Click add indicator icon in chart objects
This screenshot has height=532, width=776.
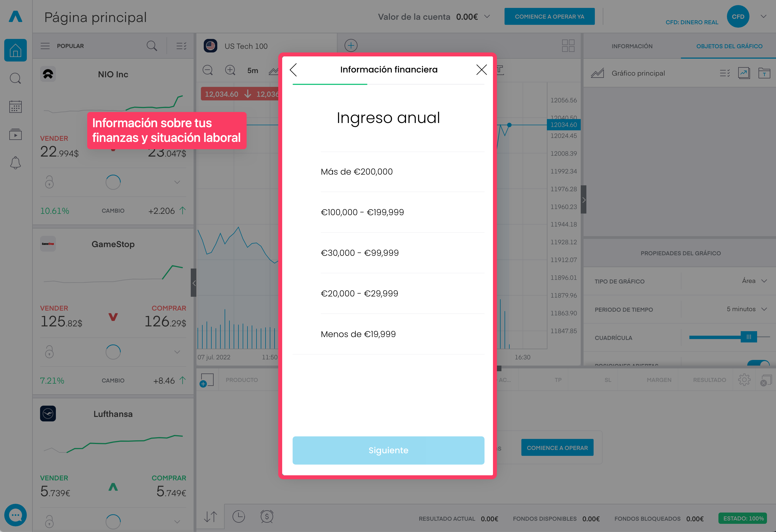pyautogui.click(x=744, y=73)
